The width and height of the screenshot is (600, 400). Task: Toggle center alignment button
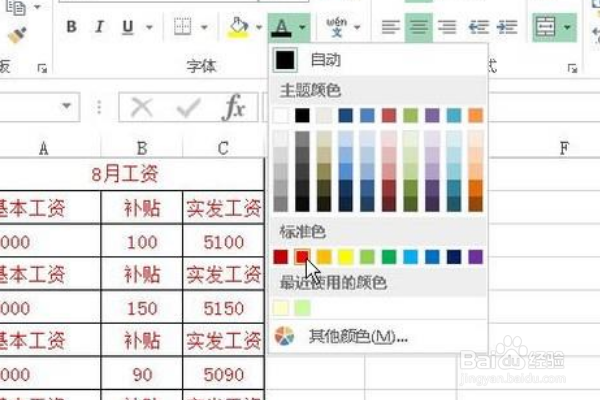point(419,27)
